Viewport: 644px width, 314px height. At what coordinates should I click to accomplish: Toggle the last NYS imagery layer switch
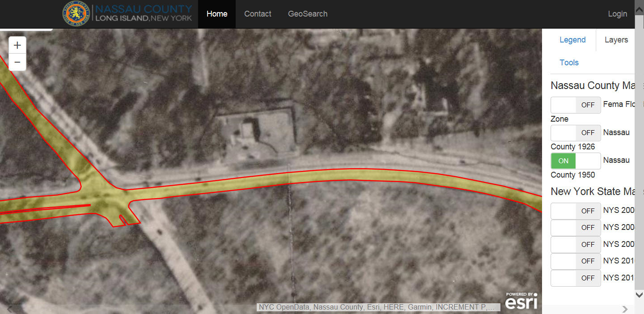(576, 278)
